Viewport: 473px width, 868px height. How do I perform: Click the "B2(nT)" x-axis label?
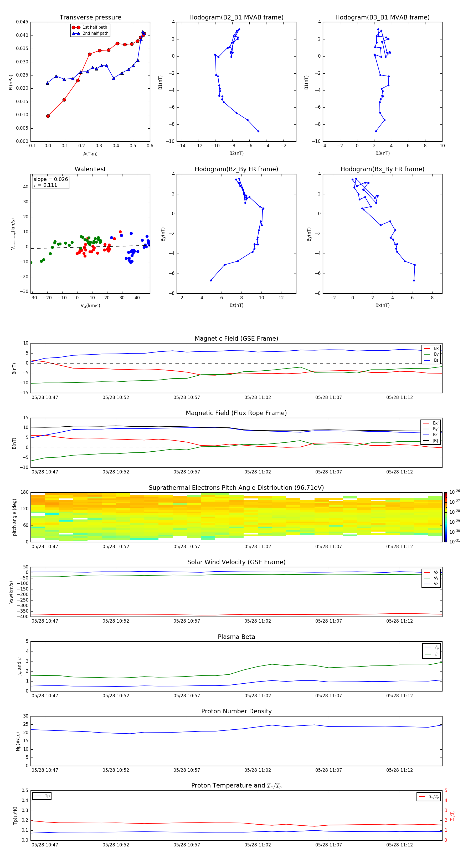pos(236,154)
